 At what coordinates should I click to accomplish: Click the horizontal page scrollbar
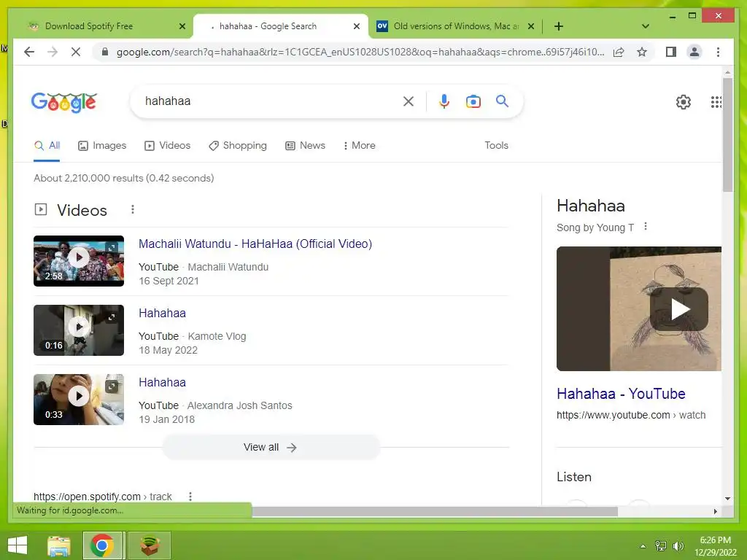pyautogui.click(x=435, y=511)
